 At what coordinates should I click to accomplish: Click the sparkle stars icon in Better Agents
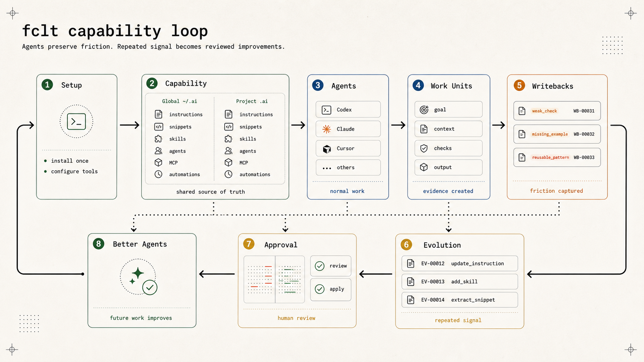(136, 276)
